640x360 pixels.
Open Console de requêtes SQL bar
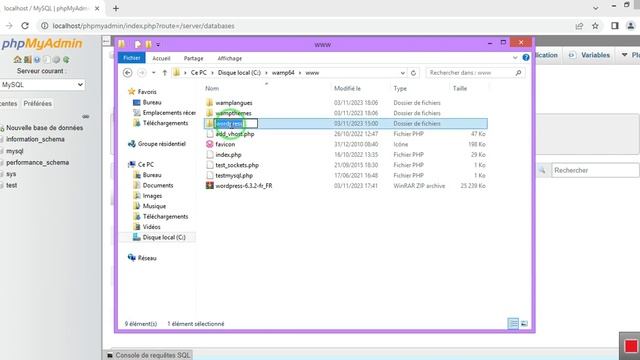pos(149,355)
